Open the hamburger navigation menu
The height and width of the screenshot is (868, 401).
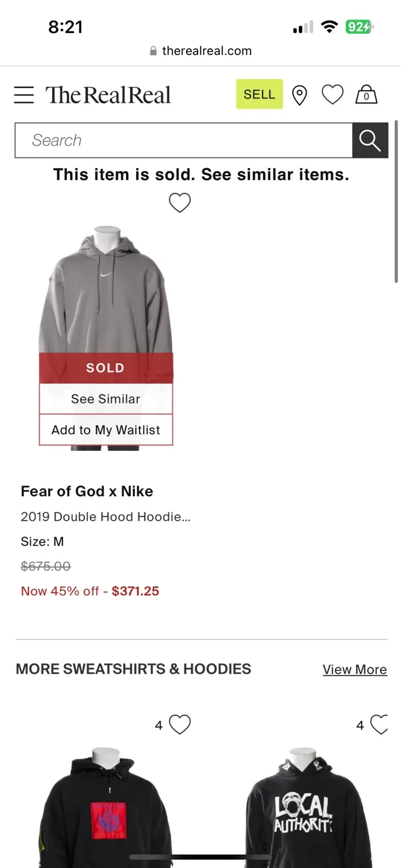point(23,94)
